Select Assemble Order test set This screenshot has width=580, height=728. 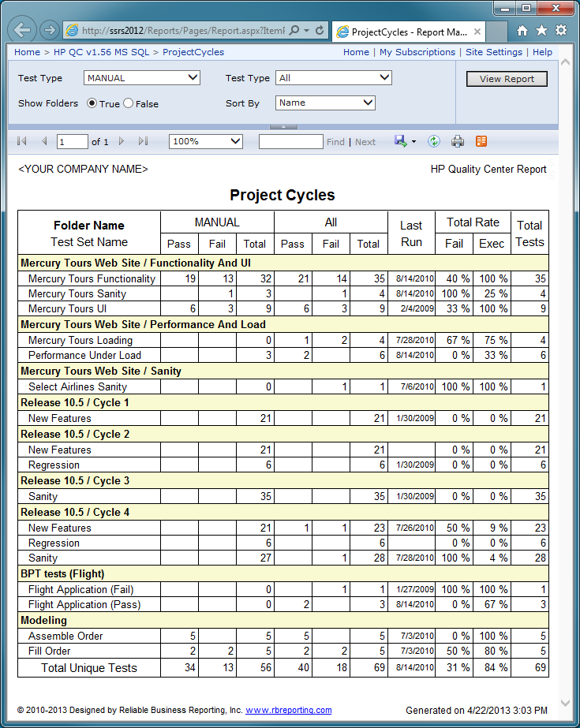tap(65, 636)
